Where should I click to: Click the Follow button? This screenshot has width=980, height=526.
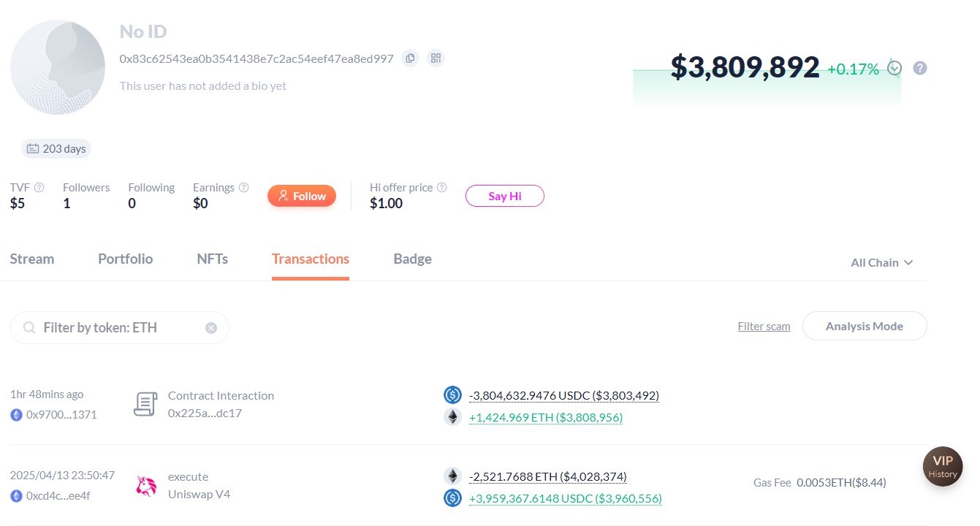[x=302, y=196]
